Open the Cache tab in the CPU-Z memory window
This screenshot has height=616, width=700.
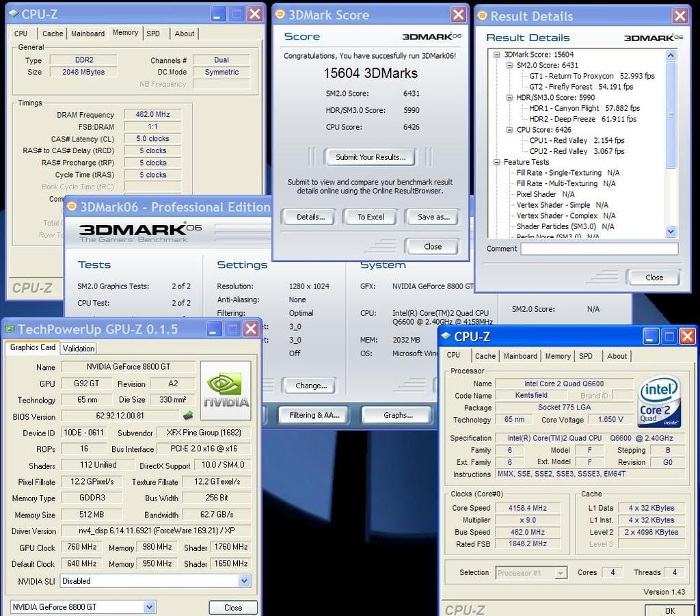pos(53,34)
